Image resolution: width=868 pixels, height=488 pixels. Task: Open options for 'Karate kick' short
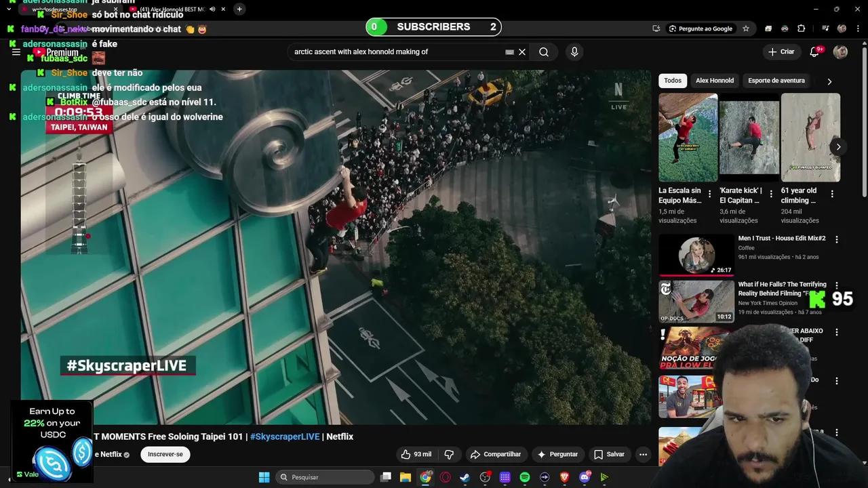(x=771, y=194)
